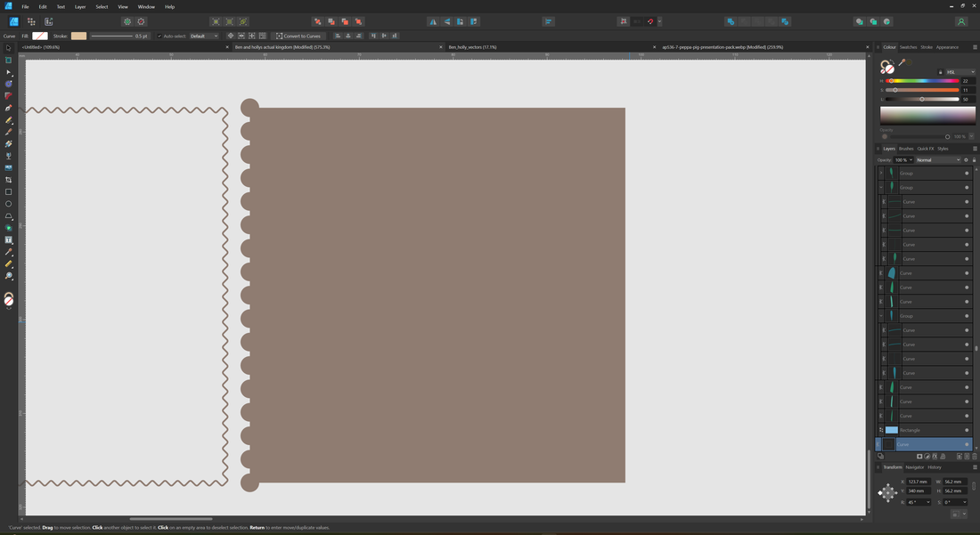This screenshot has height=535, width=980.
Task: Open the Fill colour swatch
Action: pos(40,36)
